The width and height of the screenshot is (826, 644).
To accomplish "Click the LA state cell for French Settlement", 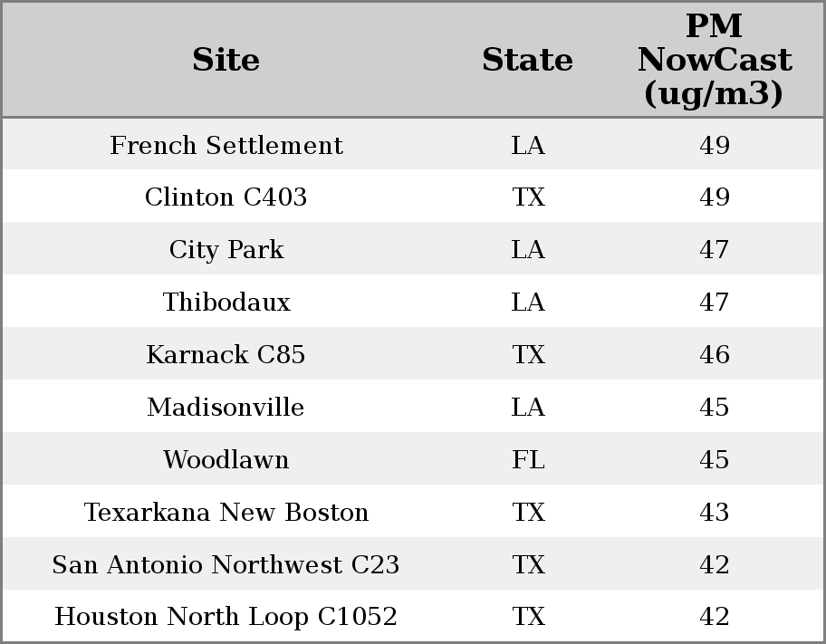I will (x=528, y=145).
